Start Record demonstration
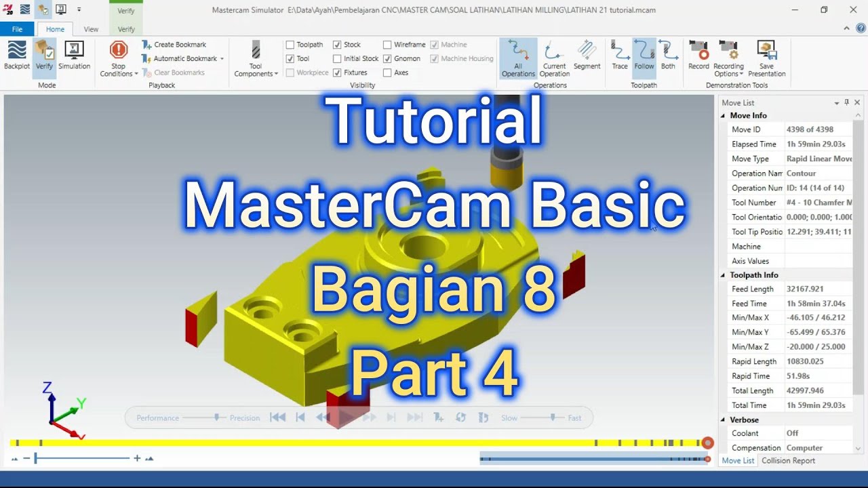Viewport: 868px width, 488px height. pyautogui.click(x=698, y=55)
